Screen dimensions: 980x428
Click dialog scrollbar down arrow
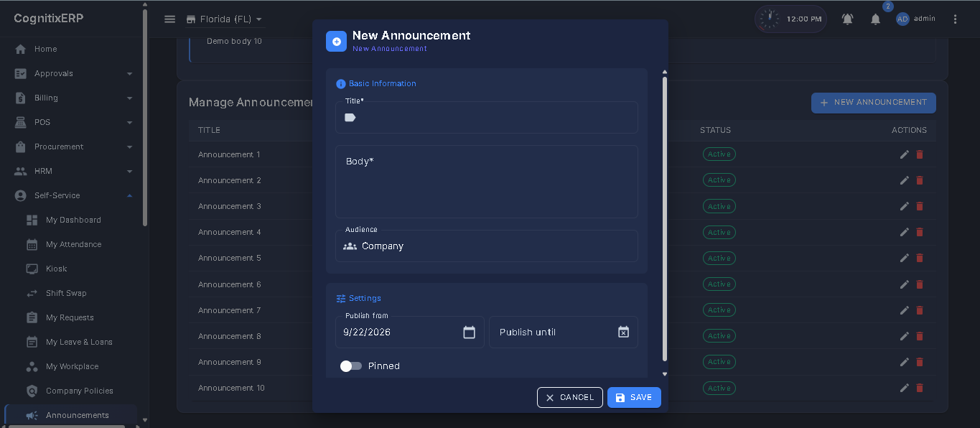click(665, 374)
